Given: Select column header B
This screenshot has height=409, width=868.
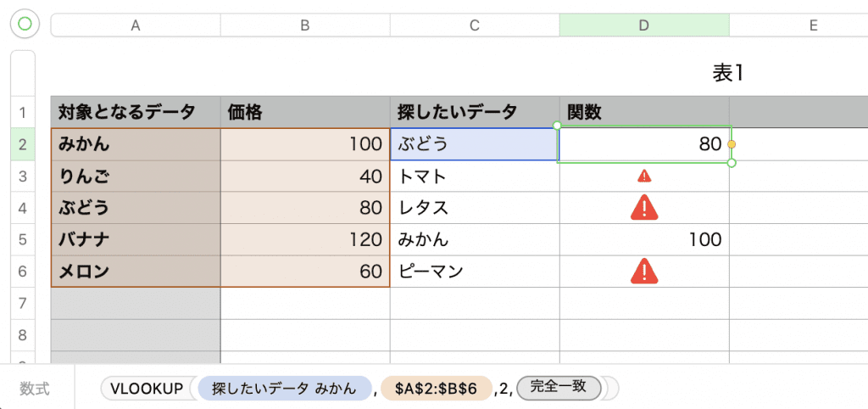Looking at the screenshot, I should [304, 25].
